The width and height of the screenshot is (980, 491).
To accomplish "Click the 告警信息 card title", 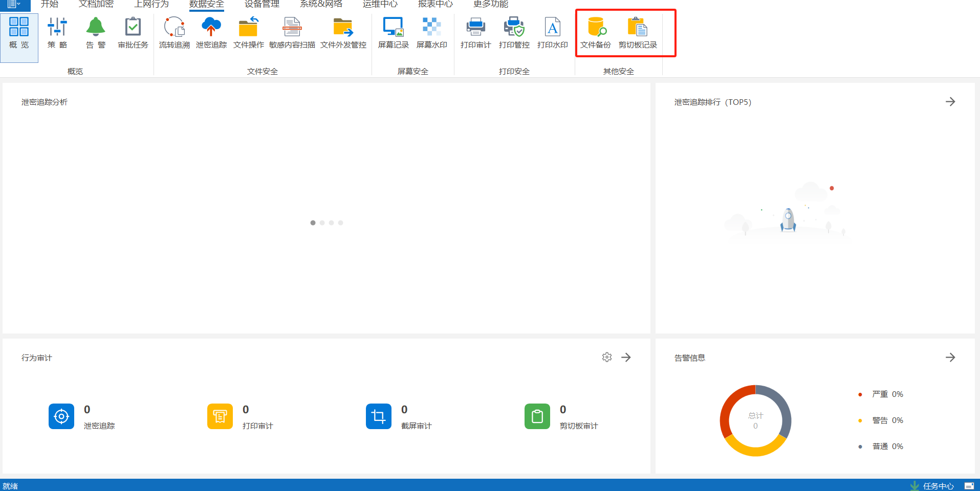I will pos(690,358).
